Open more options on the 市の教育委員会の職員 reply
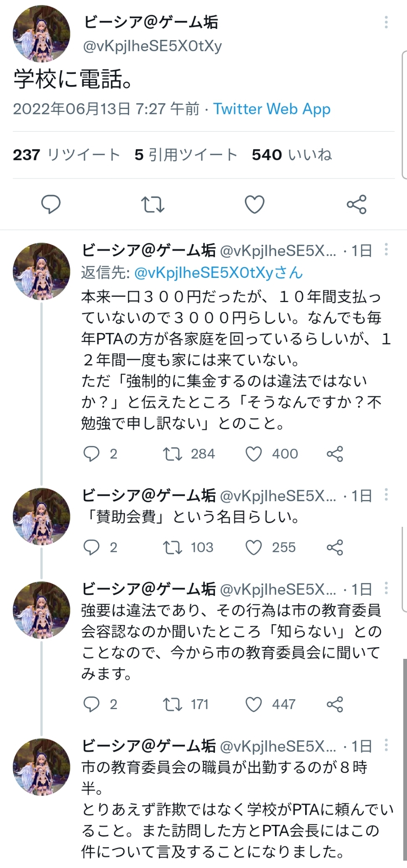 click(x=386, y=745)
